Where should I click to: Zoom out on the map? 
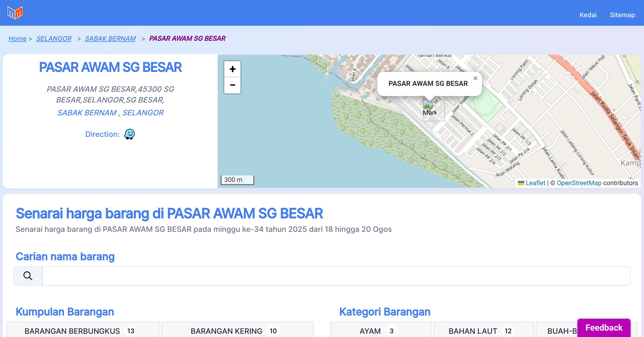tap(232, 85)
